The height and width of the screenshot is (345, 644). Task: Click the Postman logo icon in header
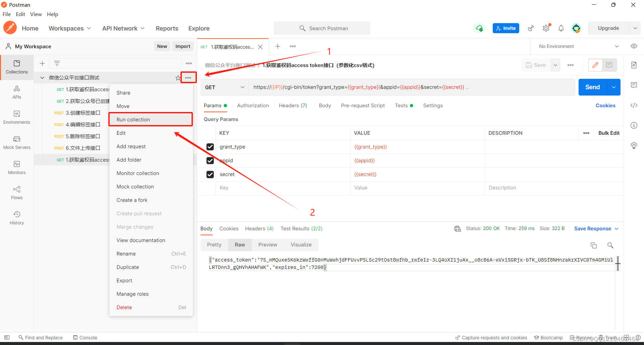coord(10,28)
